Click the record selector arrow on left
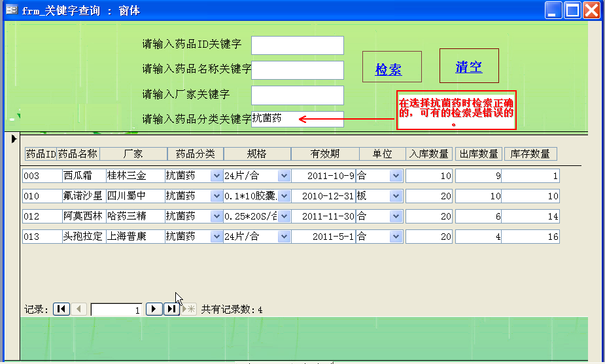 14,139
